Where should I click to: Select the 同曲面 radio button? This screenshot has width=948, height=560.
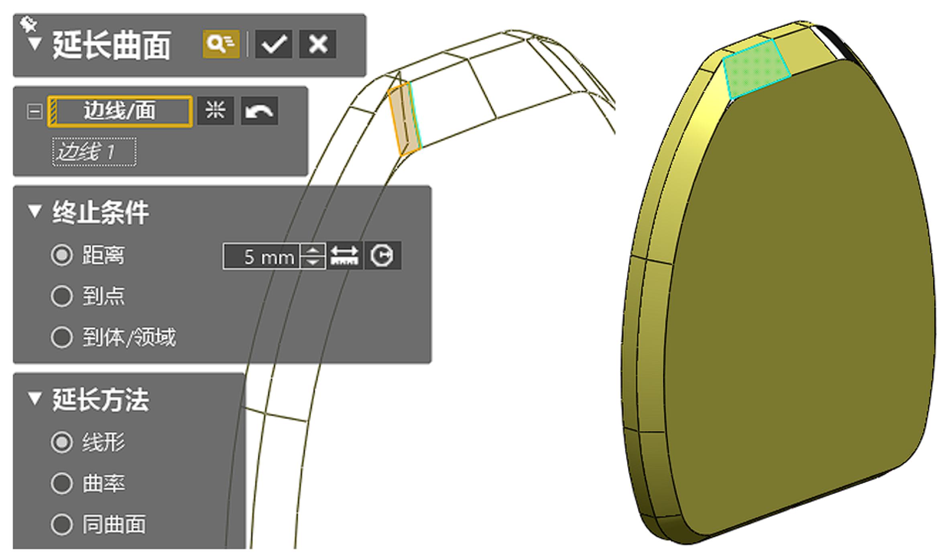point(62,525)
